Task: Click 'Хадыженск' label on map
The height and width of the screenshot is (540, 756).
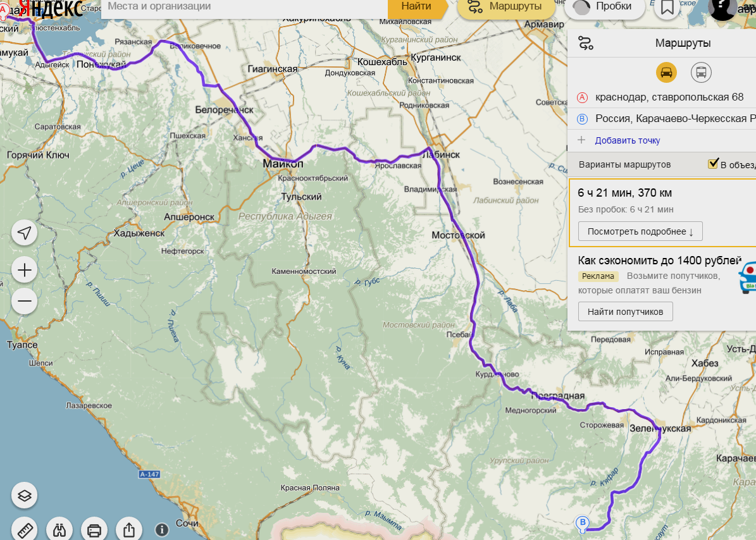Action: pos(139,233)
